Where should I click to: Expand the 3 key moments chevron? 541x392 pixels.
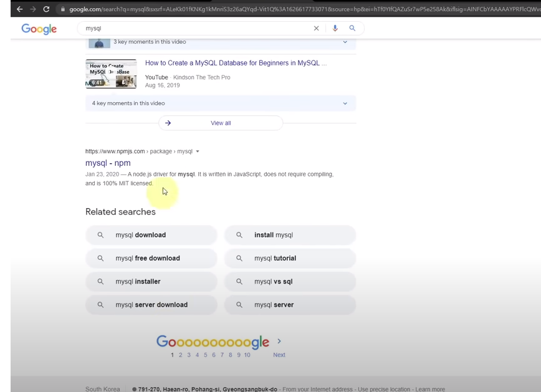coord(345,42)
